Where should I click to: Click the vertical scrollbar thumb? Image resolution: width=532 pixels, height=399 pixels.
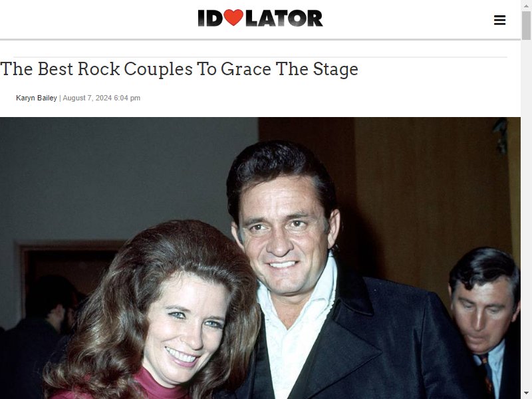(x=526, y=25)
